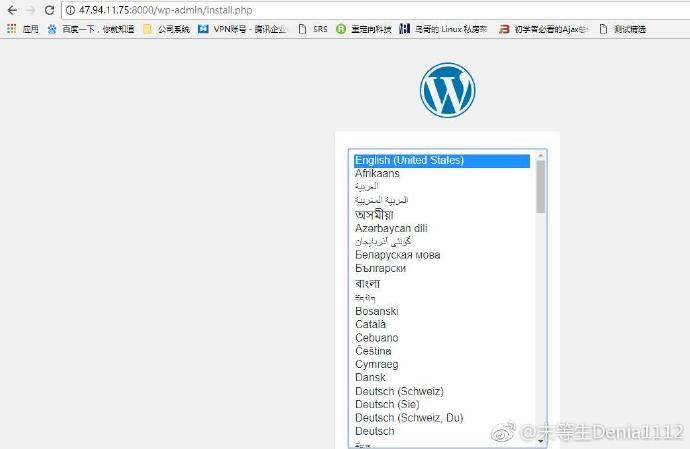Select the Bengali বাংলা language

tap(442, 283)
